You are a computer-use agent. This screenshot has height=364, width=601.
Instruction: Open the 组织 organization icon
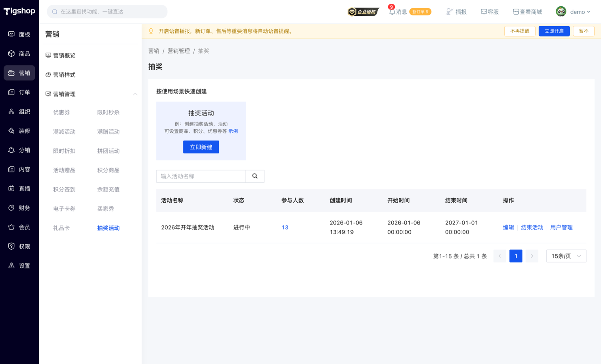pos(11,111)
